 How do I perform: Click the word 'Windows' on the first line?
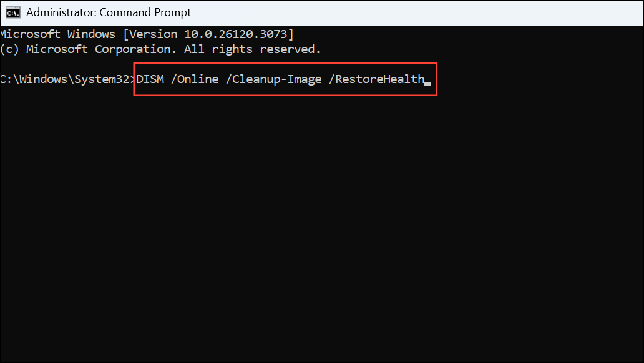(92, 34)
